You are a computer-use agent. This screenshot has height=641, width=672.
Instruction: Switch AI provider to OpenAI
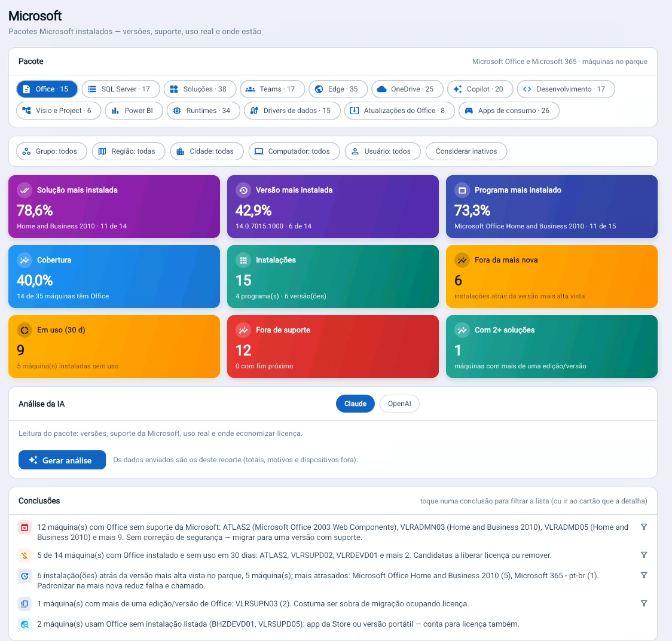(399, 404)
